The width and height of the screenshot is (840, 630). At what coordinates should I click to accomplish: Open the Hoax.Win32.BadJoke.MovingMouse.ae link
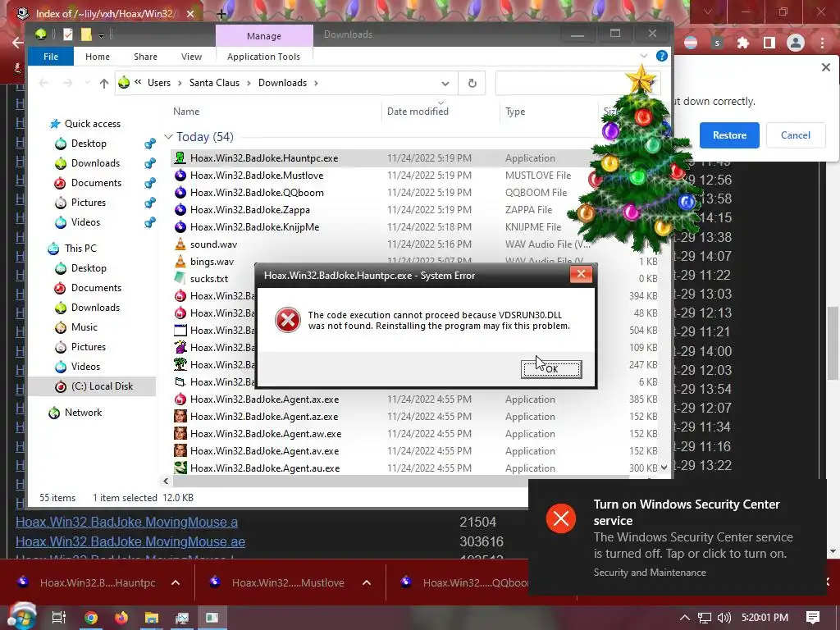(130, 541)
